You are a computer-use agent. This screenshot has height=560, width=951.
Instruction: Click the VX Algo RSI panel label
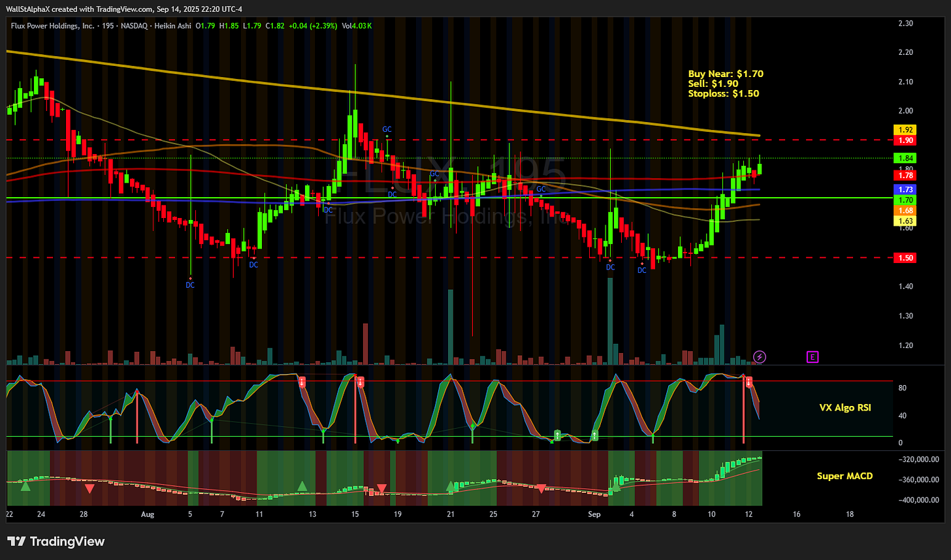[x=845, y=407]
